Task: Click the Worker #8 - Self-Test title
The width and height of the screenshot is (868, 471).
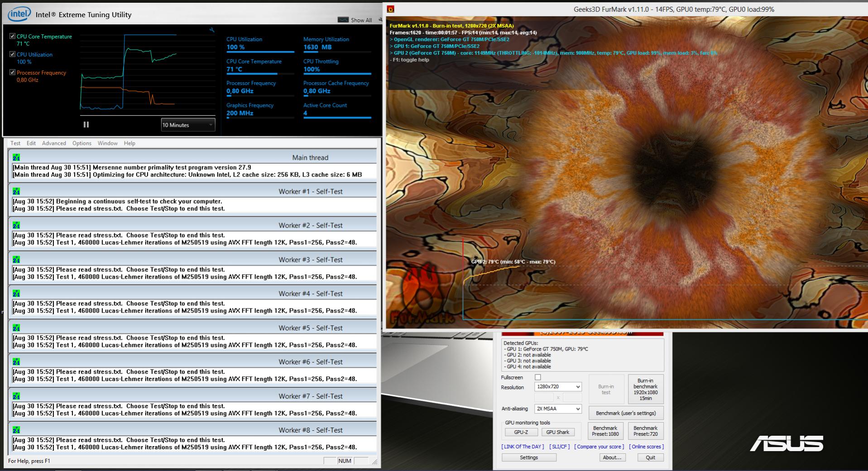Action: (x=311, y=430)
